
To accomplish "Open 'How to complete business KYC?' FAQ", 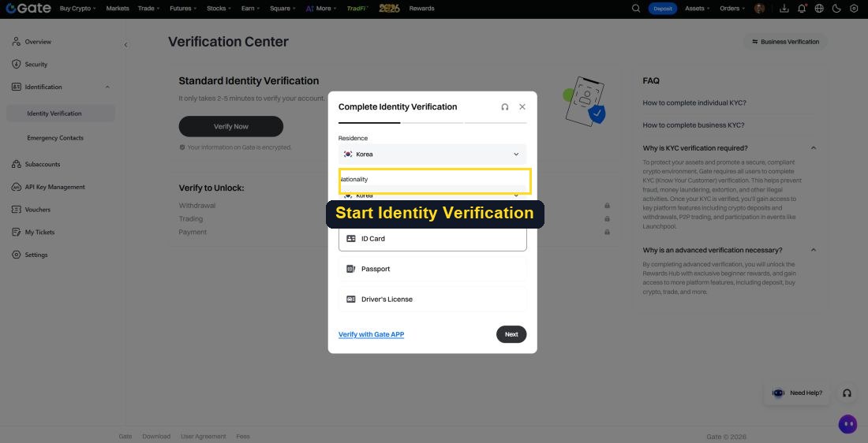I will point(694,125).
